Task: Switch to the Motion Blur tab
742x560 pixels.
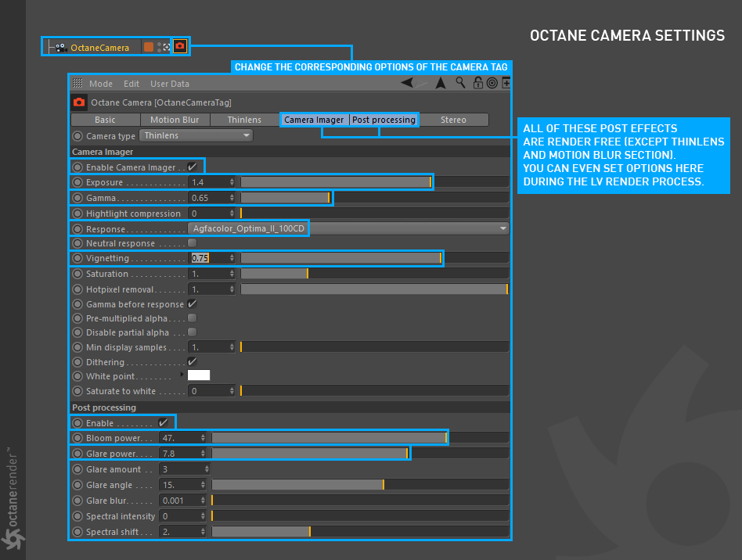Action: click(x=175, y=120)
